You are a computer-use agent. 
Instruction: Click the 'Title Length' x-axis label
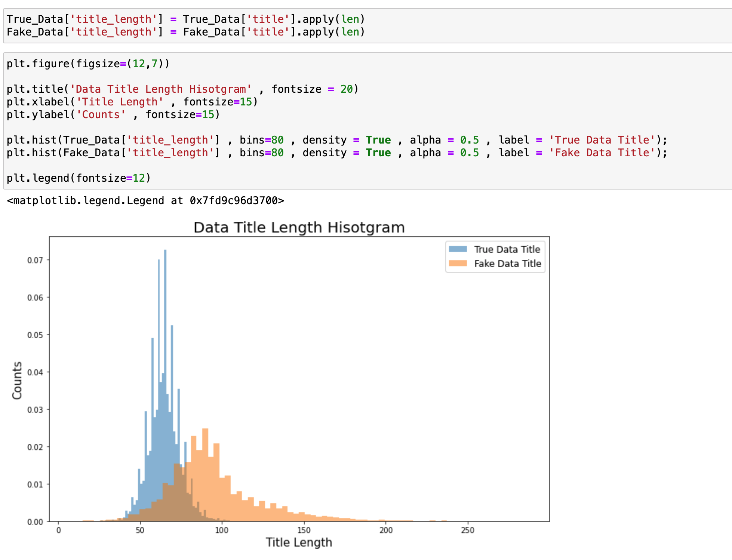299,542
